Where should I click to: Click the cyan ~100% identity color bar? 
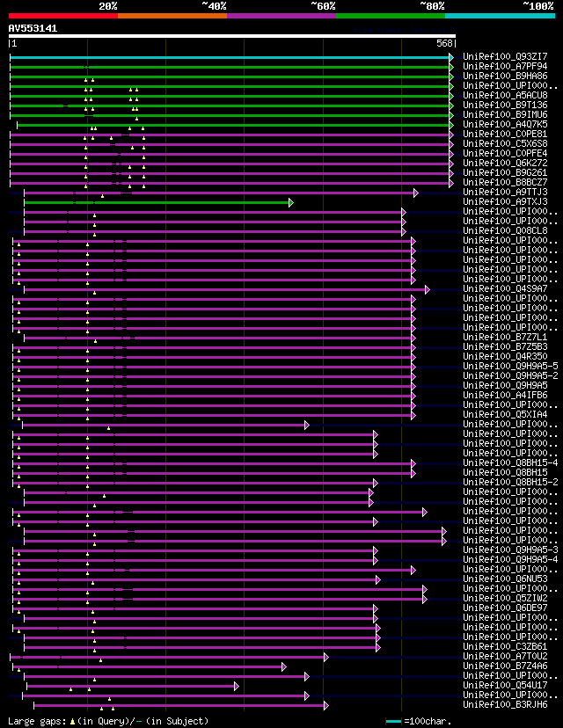[500, 16]
